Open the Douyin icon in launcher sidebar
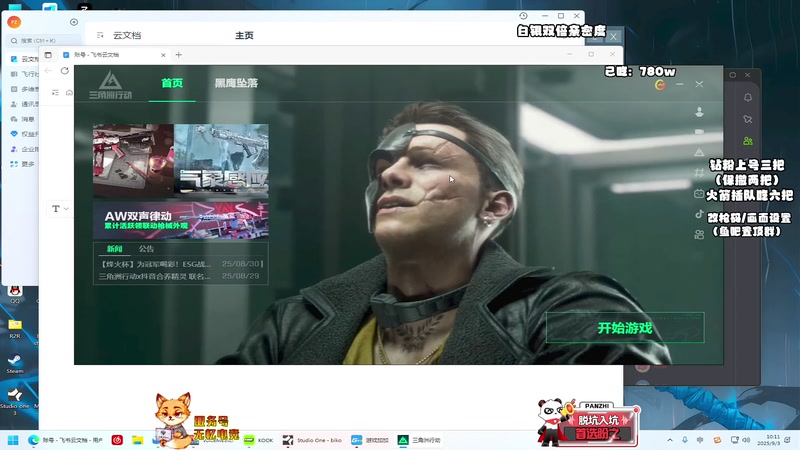800x450 pixels. coord(699,214)
